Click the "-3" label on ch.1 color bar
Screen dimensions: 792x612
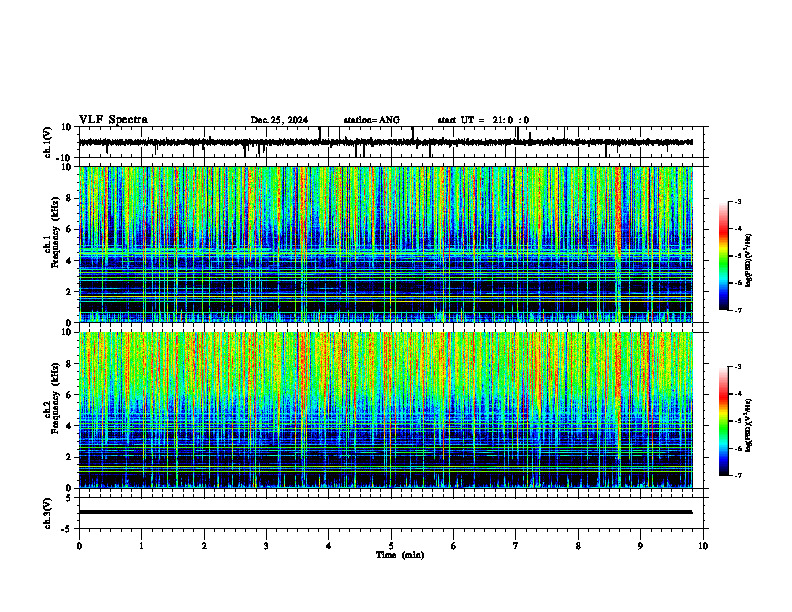click(x=737, y=202)
